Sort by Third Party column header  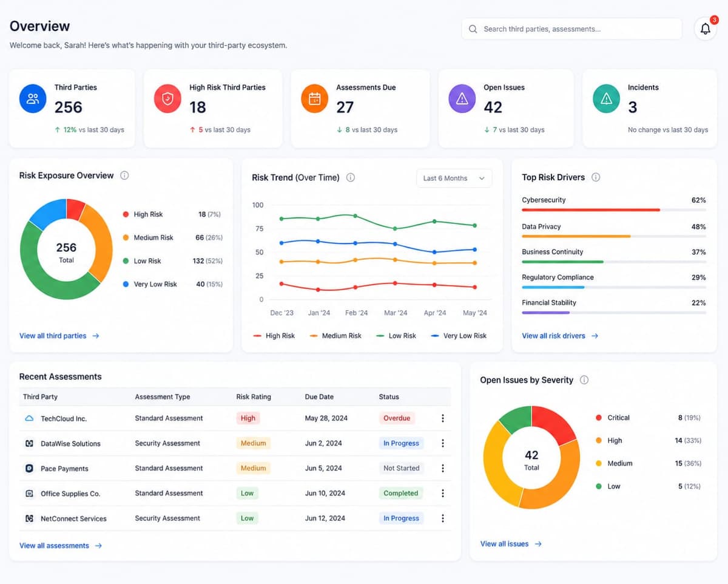click(x=40, y=397)
